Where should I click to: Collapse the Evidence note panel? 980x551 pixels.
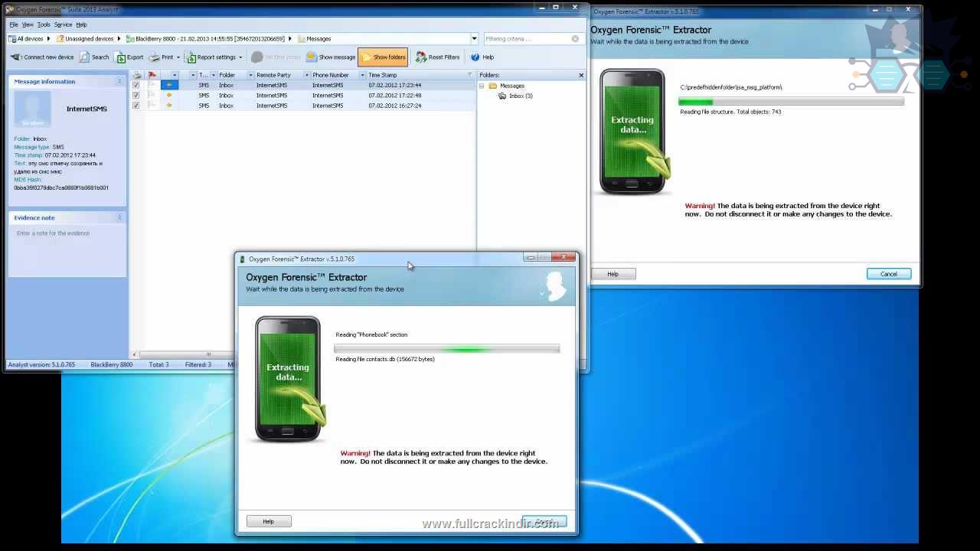[119, 217]
